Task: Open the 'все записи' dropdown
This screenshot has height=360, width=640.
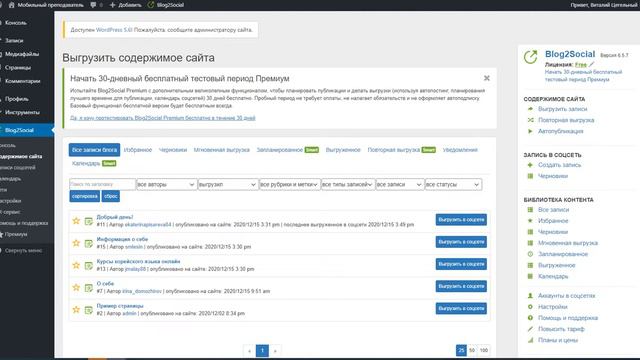Action: tap(399, 184)
